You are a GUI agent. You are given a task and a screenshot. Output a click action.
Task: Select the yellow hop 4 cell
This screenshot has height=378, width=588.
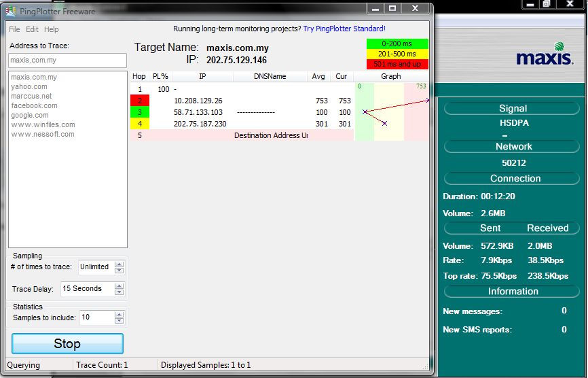click(x=140, y=124)
